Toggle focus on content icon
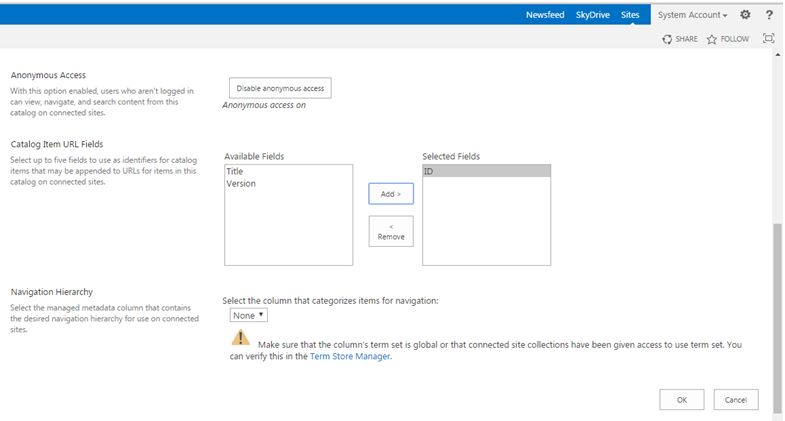This screenshot has width=785, height=421. (x=768, y=39)
